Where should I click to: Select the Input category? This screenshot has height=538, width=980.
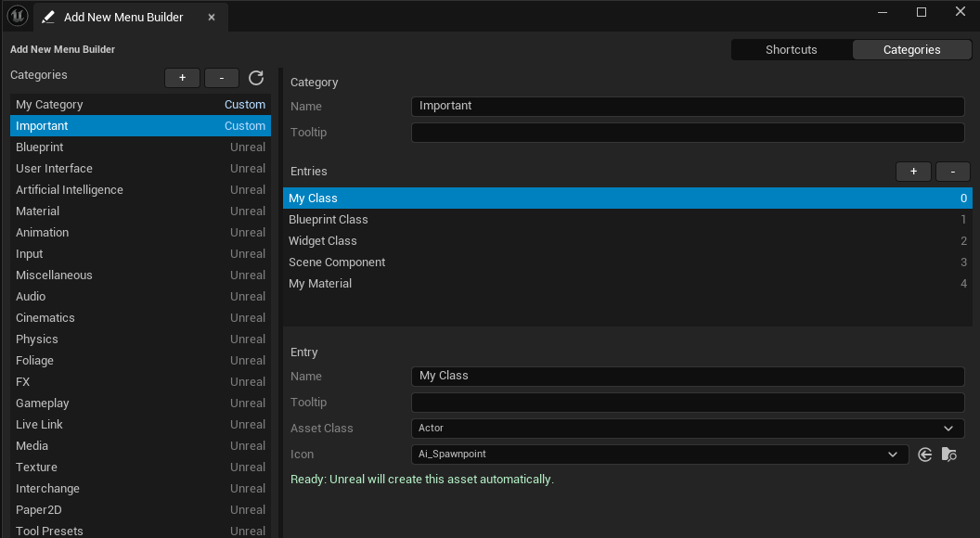(141, 253)
